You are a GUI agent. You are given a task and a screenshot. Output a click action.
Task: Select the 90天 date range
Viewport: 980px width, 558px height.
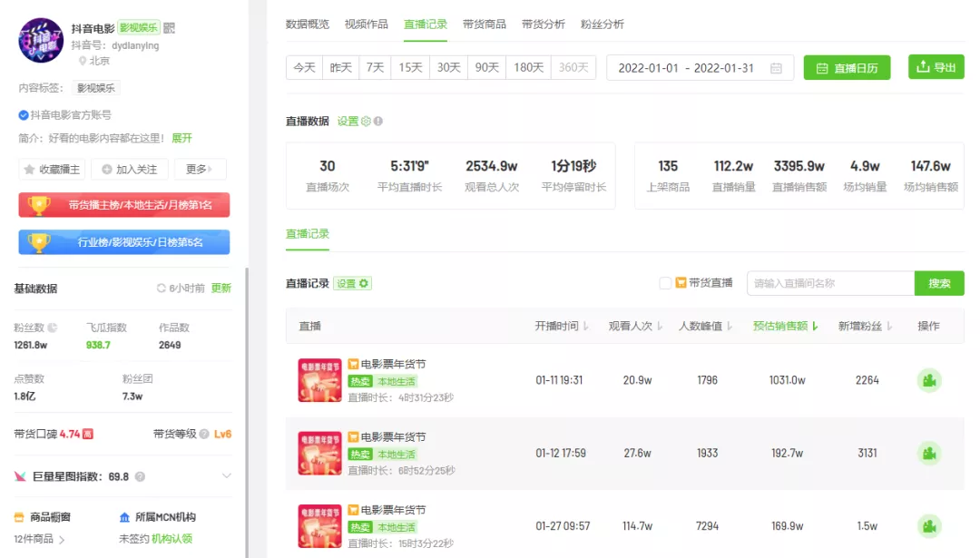pyautogui.click(x=487, y=67)
